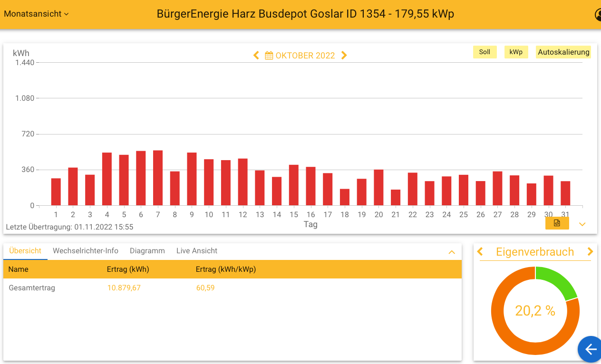
Task: Click the file export icon below the chart
Action: pyautogui.click(x=557, y=223)
